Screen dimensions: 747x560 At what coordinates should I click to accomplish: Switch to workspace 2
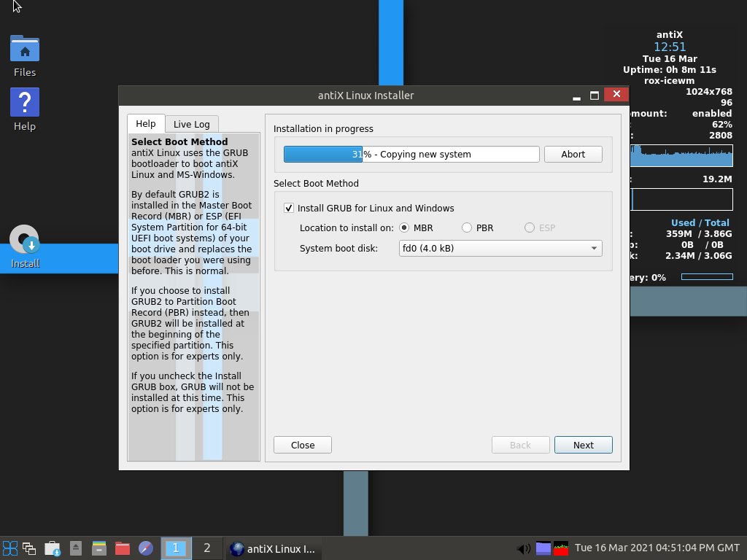click(x=206, y=548)
